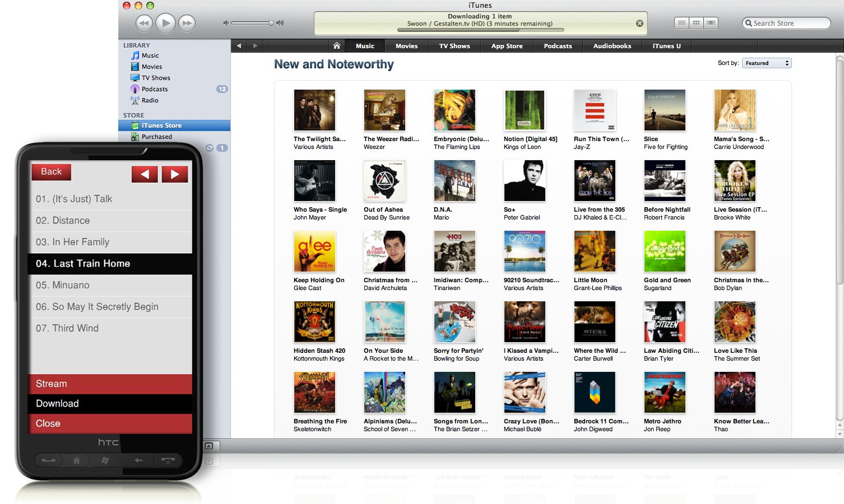Switch to Cover Flow view
This screenshot has width=844, height=504.
(711, 23)
